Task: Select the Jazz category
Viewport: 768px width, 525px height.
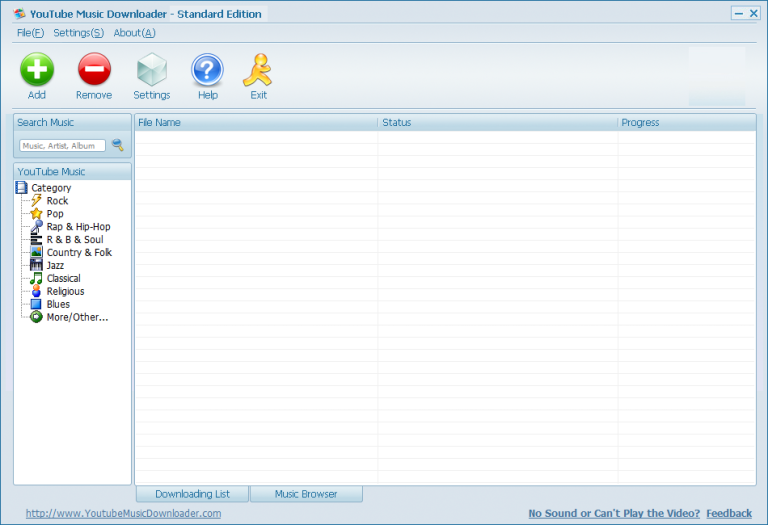Action: (x=55, y=266)
